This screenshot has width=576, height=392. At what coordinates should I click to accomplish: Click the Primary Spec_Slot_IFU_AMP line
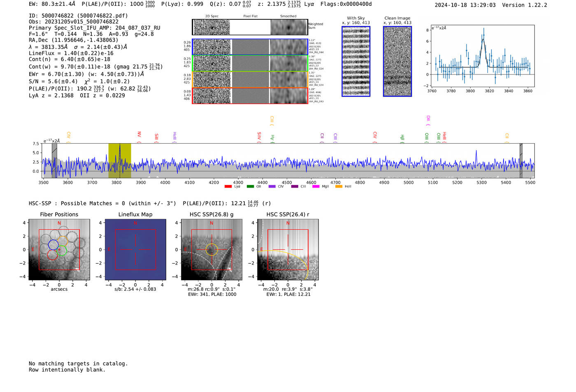click(x=95, y=28)
